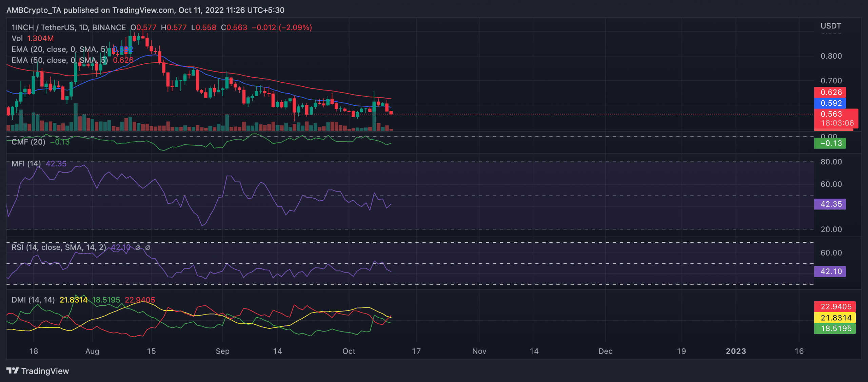The image size is (868, 382).
Task: Click the blue 0.592 EMA price flag
Action: [x=830, y=103]
